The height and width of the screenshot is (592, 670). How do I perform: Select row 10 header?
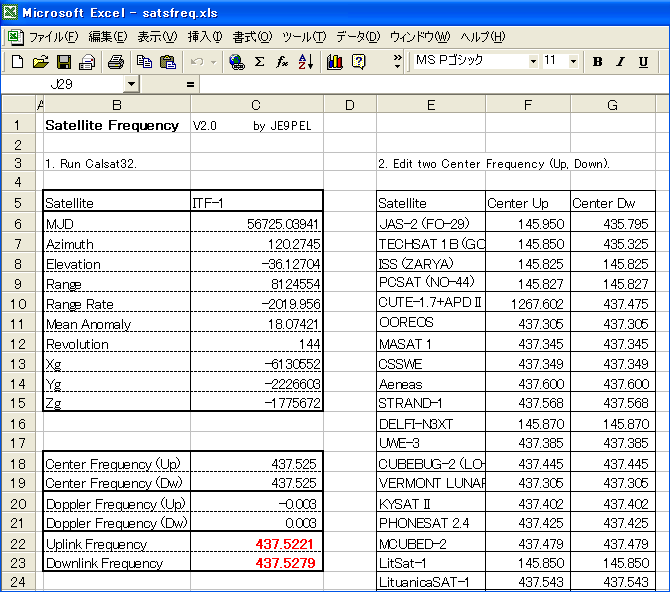(x=18, y=304)
